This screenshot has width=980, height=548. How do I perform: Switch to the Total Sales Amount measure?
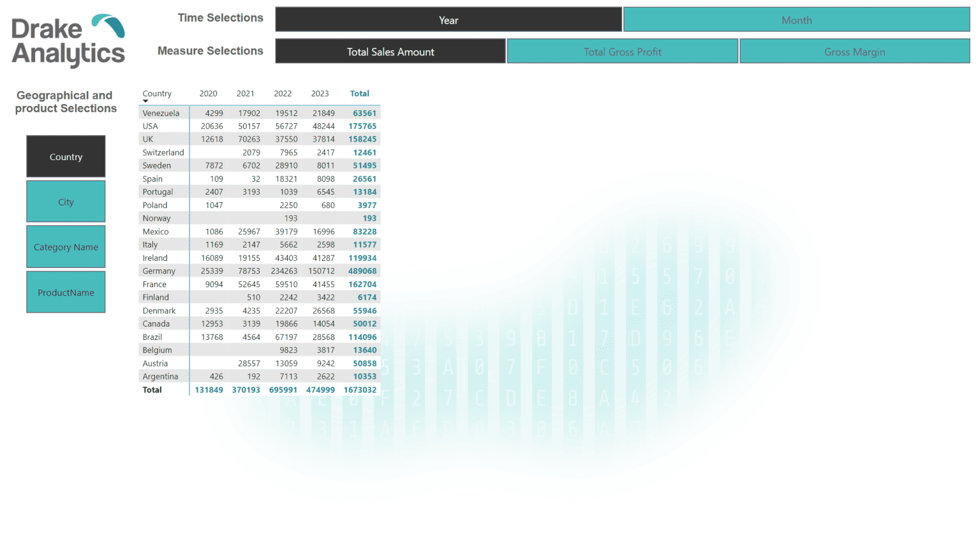[390, 51]
